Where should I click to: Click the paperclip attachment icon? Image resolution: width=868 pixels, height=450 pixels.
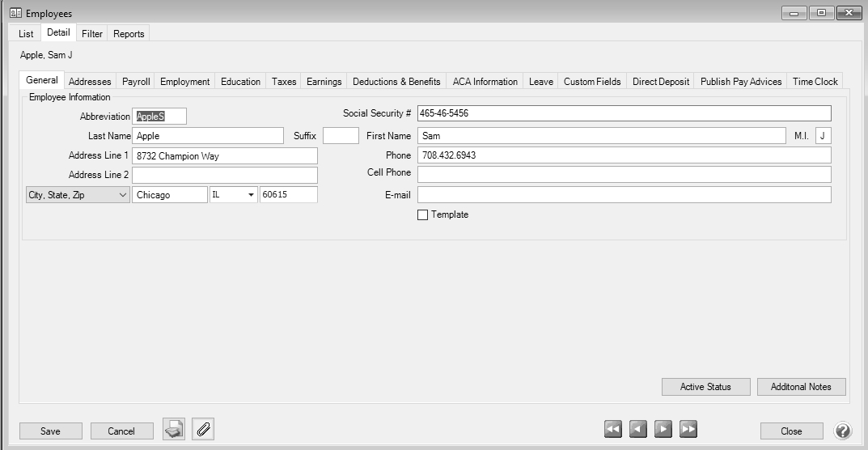click(203, 430)
